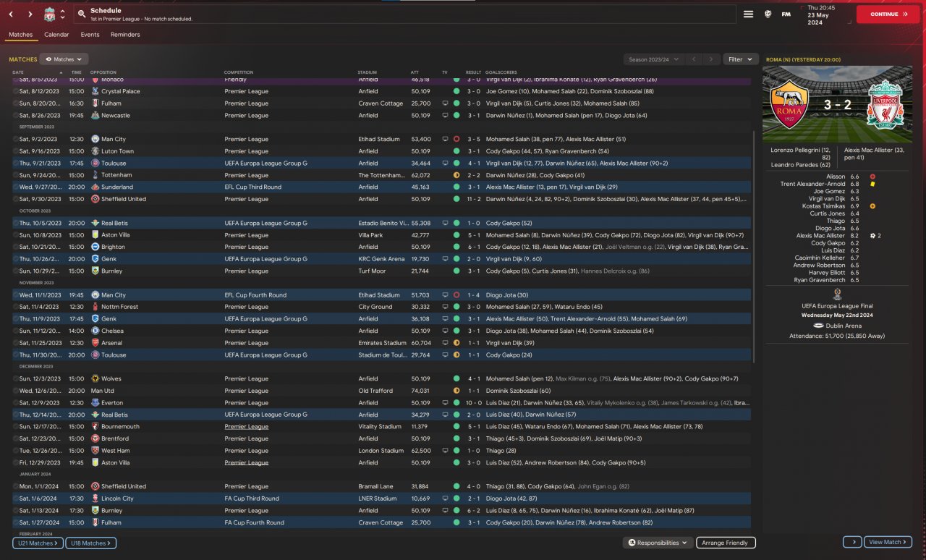
Task: Click red loss indicator on Man City 3-5 row
Action: (456, 139)
